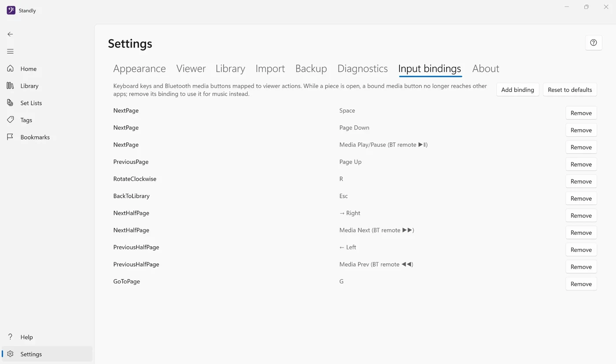Remove the GoToPage G binding

coord(581,284)
